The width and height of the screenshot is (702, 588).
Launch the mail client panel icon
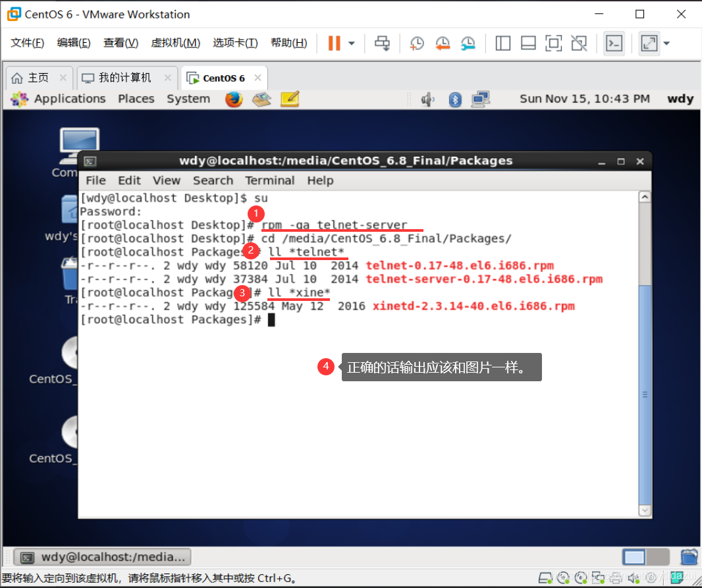[x=262, y=99]
